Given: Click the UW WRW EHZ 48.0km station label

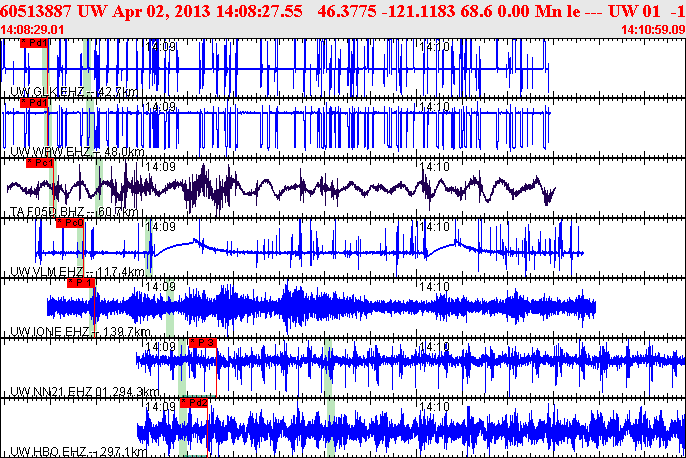Looking at the screenshot, I should click(x=77, y=152).
